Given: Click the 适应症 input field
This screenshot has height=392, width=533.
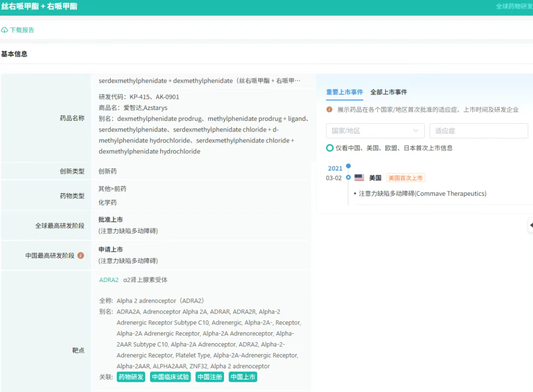Looking at the screenshot, I should [x=478, y=131].
